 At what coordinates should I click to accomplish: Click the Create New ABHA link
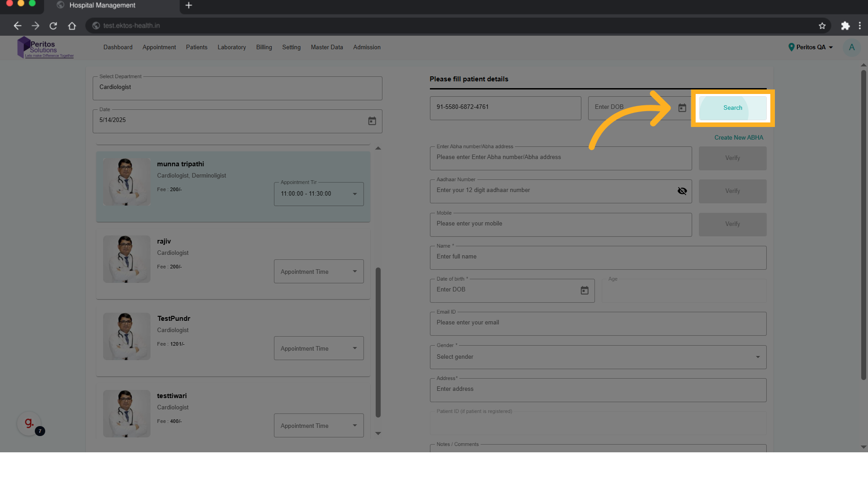(738, 138)
